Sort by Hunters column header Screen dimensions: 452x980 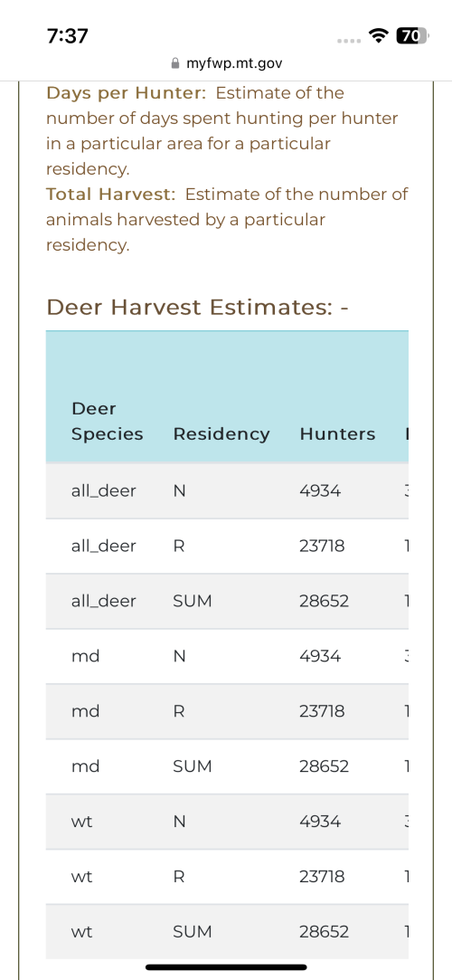(x=338, y=433)
